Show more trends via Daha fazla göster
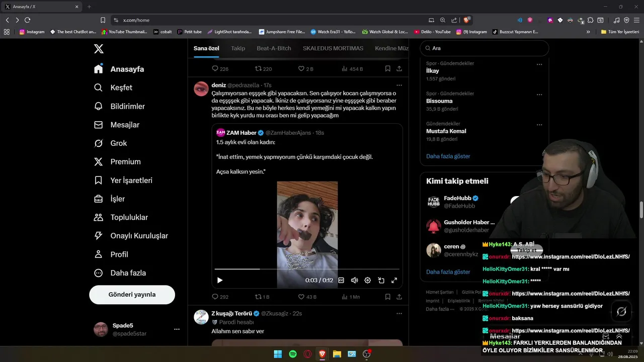The height and width of the screenshot is (362, 644). tap(448, 156)
